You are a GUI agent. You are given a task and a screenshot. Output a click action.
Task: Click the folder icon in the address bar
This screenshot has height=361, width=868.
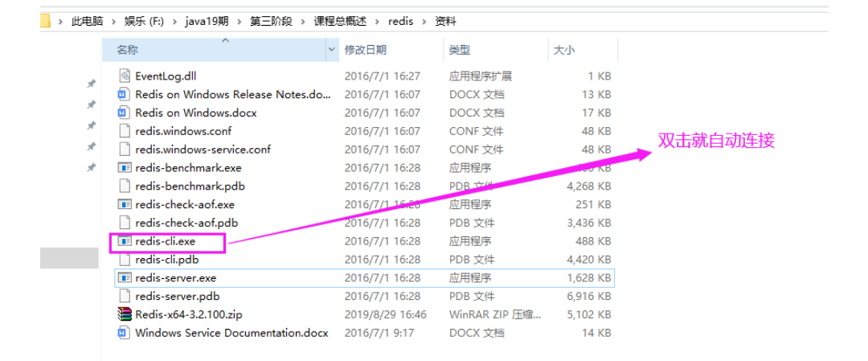(x=45, y=22)
